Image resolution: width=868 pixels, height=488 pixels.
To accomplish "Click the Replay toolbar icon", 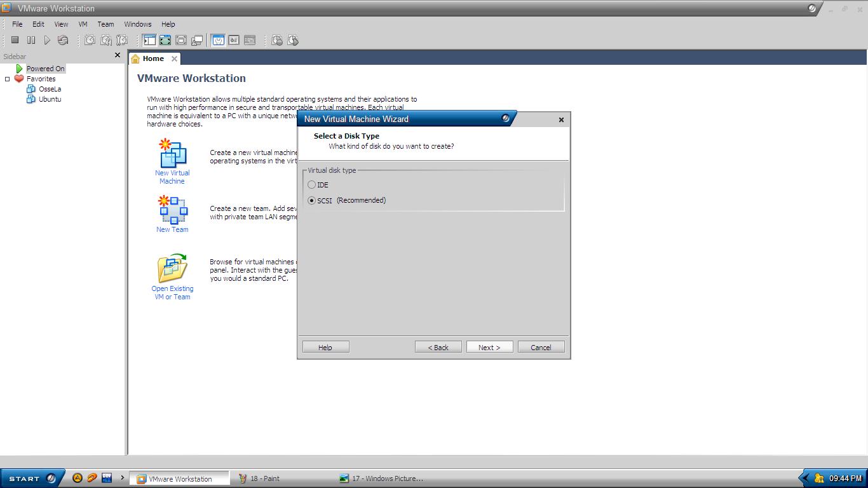I will pos(293,40).
